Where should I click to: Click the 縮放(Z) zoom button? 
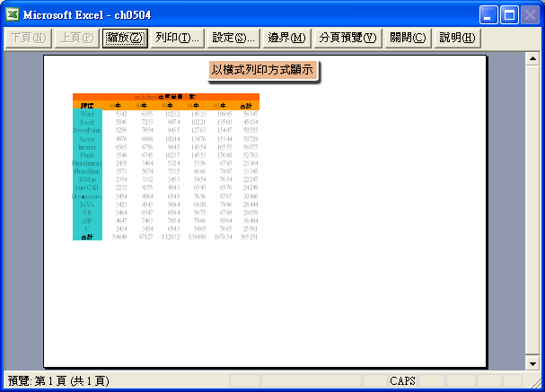coord(124,38)
